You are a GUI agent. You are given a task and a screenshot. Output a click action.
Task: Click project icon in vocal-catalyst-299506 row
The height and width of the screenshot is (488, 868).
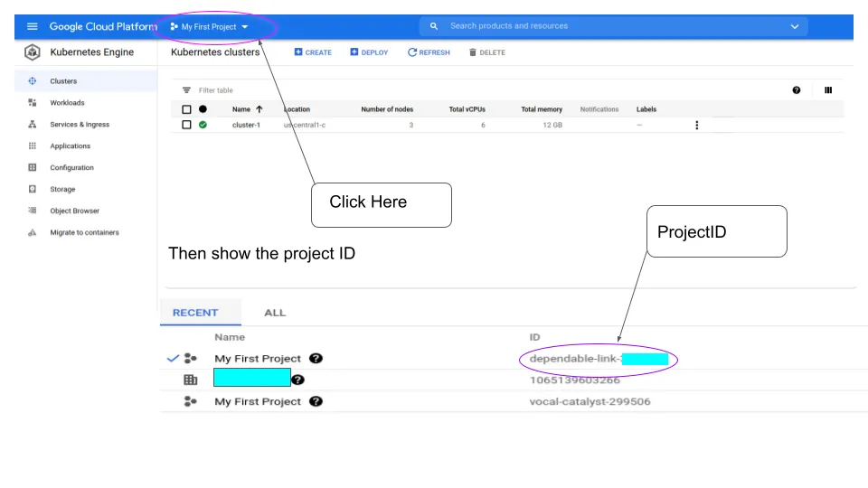coord(191,401)
